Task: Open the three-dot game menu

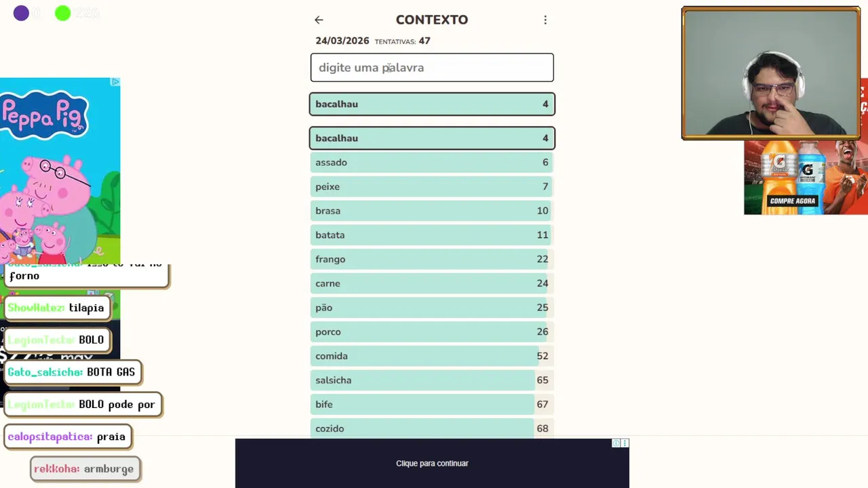Action: point(545,20)
